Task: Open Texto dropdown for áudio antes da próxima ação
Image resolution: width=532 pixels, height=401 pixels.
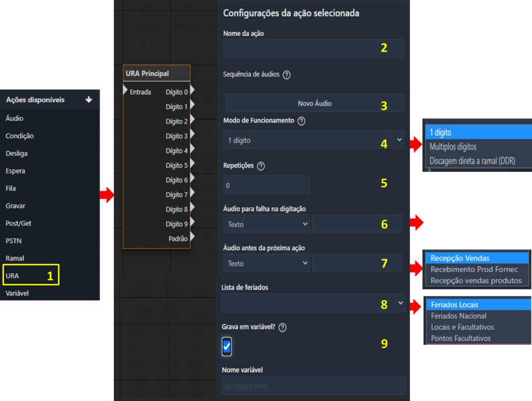Action: 267,263
